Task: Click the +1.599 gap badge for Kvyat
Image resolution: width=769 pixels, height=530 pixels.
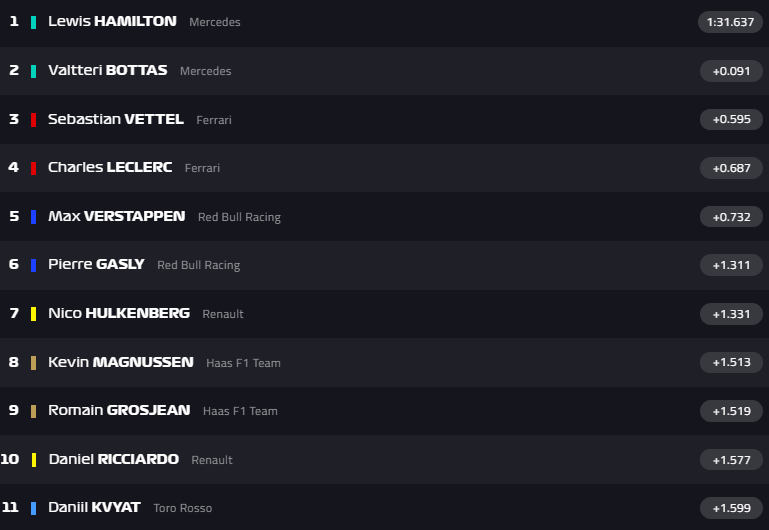Action: pos(730,508)
